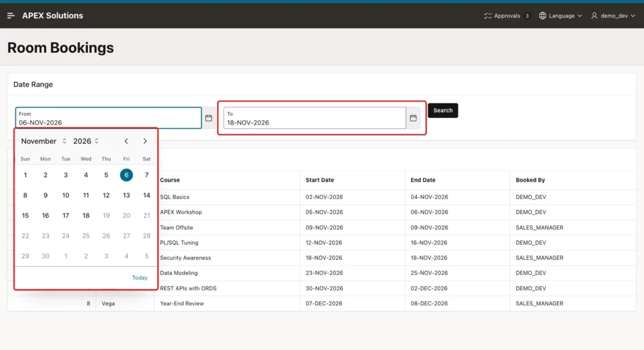Image resolution: width=644 pixels, height=350 pixels.
Task: Click the APEX Solutions app title
Action: (53, 16)
